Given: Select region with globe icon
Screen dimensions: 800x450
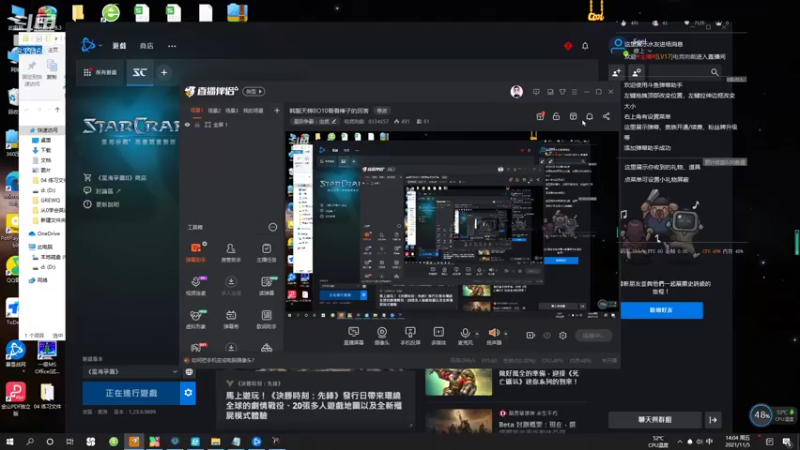Looking at the screenshot, I should pos(189,372).
